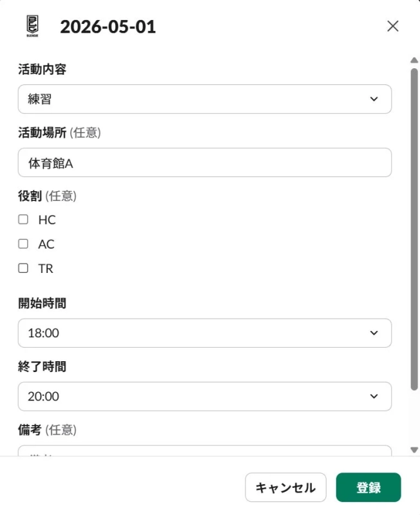
Task: Check the TR role checkbox
Action: click(23, 268)
